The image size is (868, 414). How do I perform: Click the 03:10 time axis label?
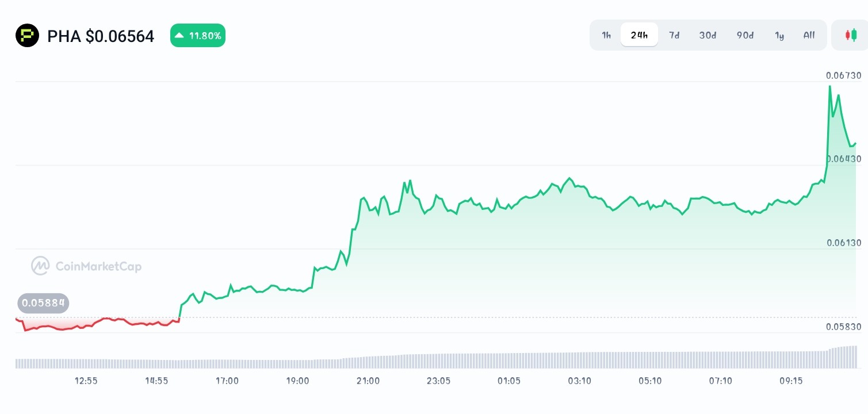coord(579,381)
